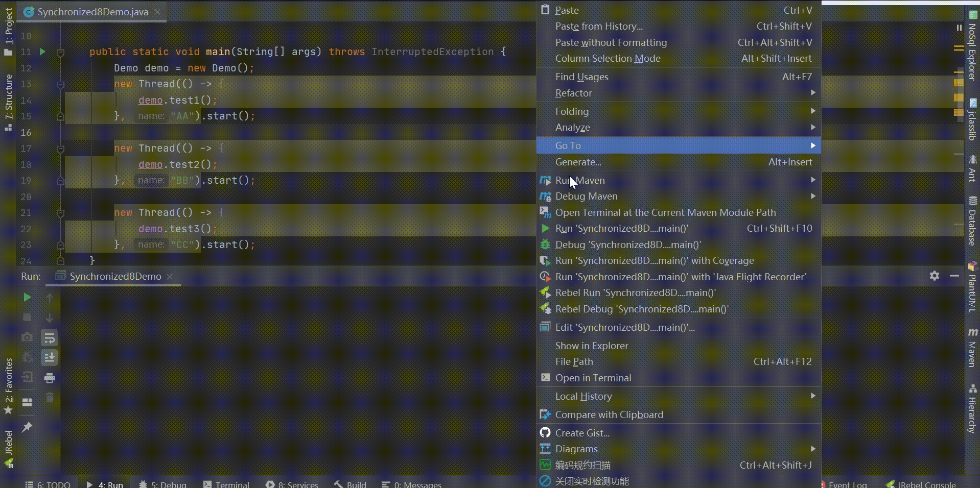Expand the Go To submenu arrow
Screen dimensions: 980x488
(x=812, y=145)
